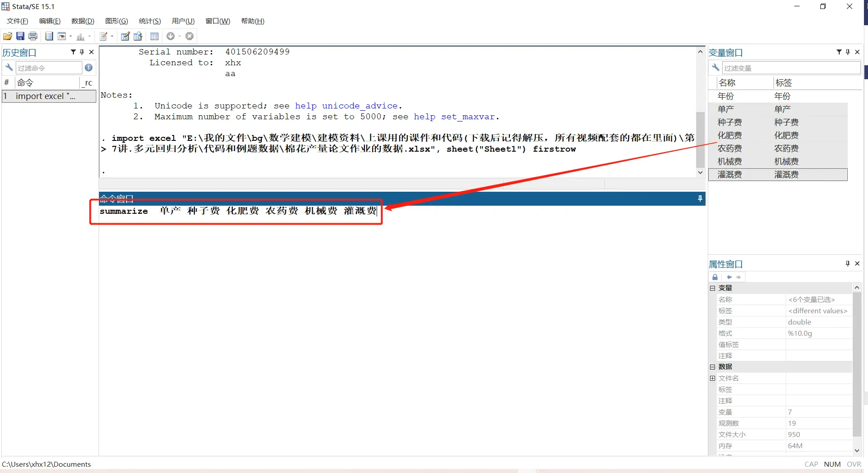Click the Properties window back arrow
The width and height of the screenshot is (868, 473).
[x=729, y=277]
